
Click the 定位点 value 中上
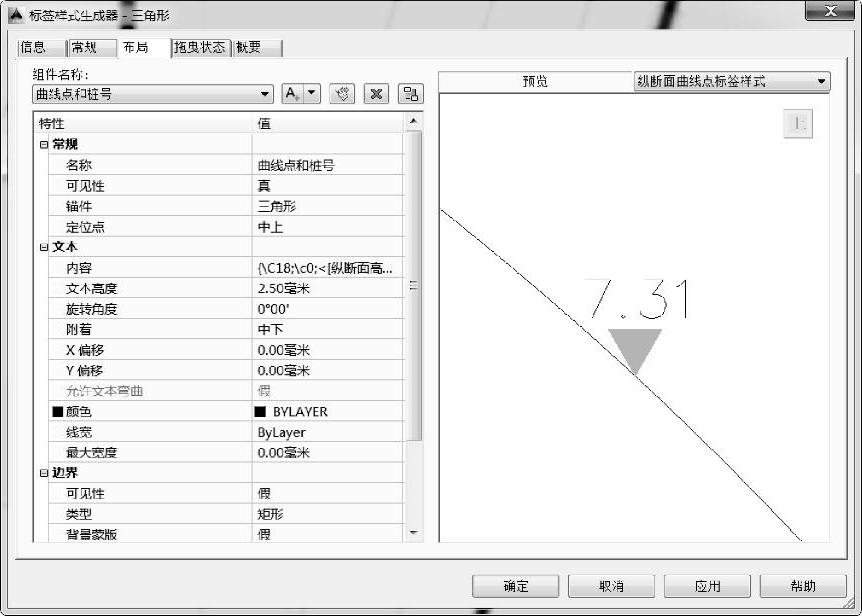(328, 227)
